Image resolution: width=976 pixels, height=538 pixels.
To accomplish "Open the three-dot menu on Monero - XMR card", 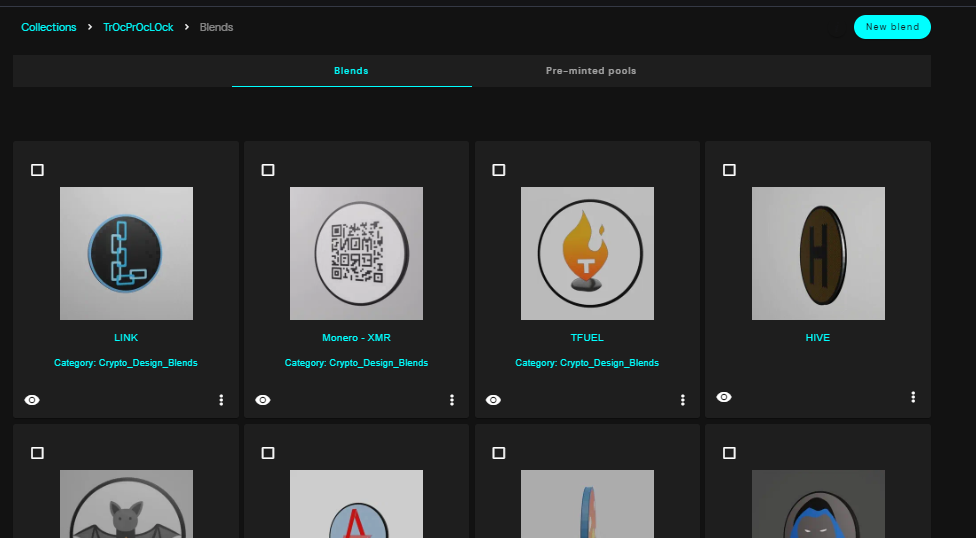I will (452, 400).
